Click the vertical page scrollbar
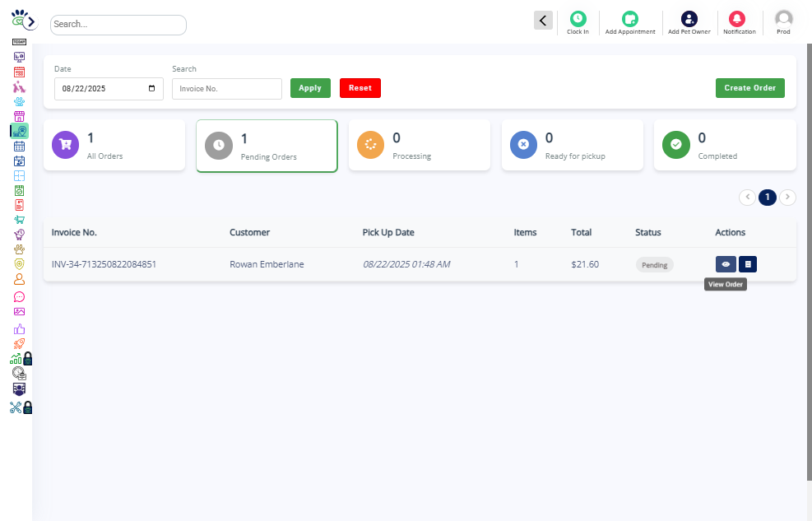 click(x=810, y=262)
